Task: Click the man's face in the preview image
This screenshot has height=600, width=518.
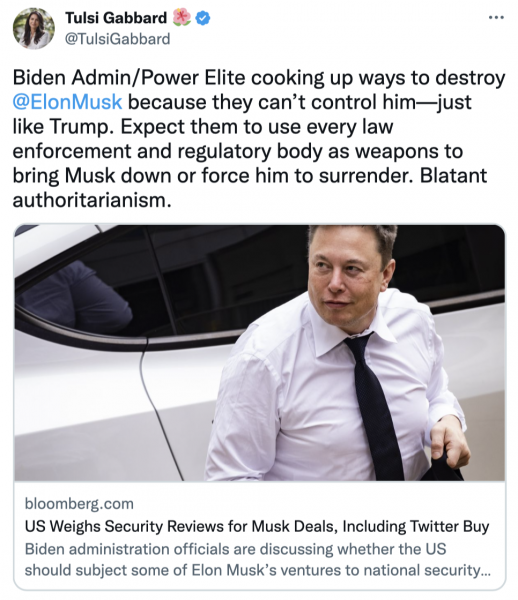Action: tap(350, 276)
